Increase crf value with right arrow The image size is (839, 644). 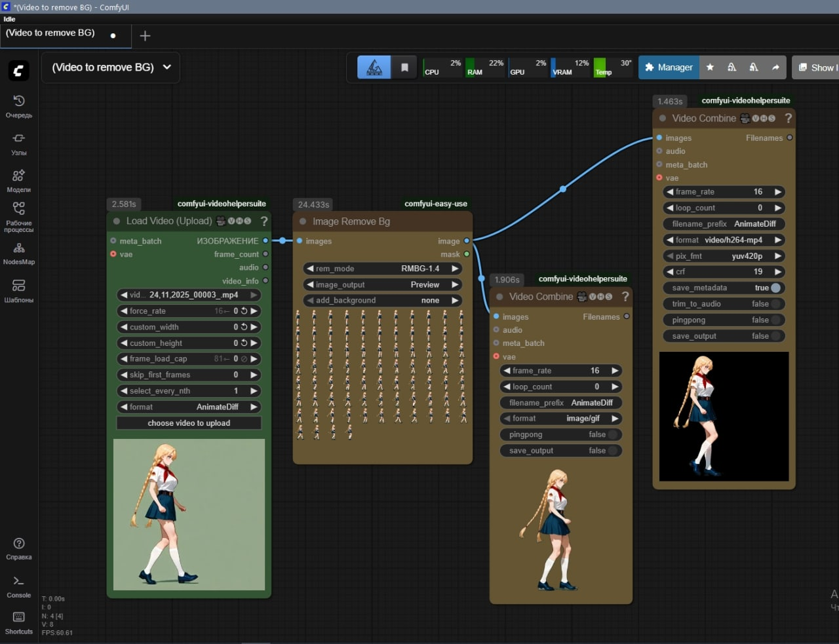778,271
